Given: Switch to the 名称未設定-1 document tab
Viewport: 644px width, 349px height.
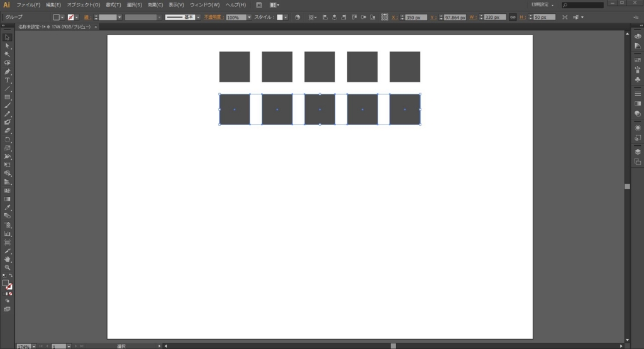Looking at the screenshot, I should [x=54, y=26].
